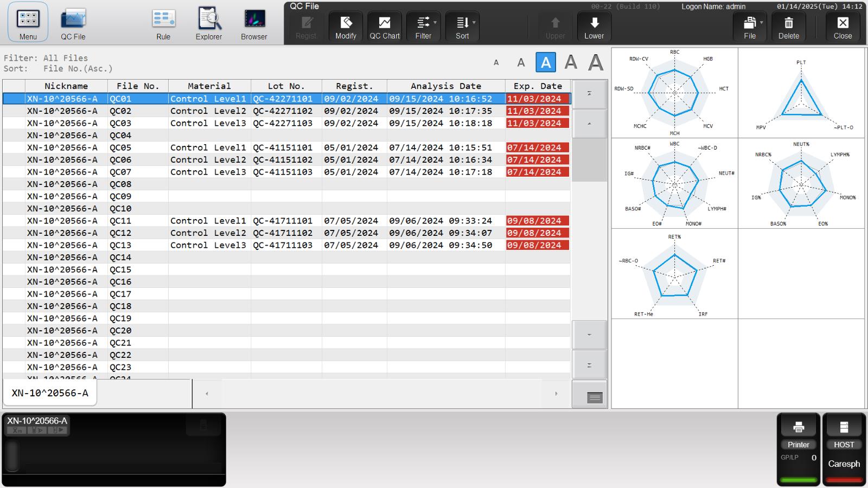Close the QC File window
Screen dimensions: 868x488
[843, 27]
